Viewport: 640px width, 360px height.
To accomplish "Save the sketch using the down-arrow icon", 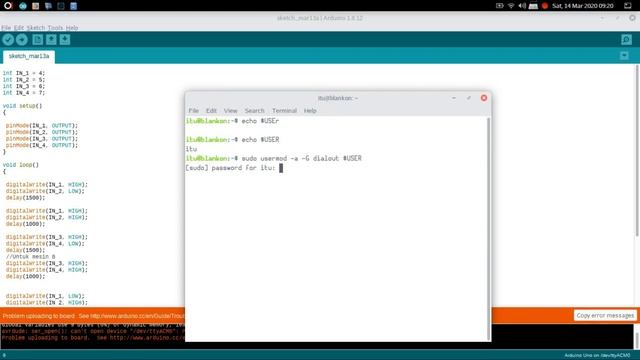I will click(x=65, y=40).
